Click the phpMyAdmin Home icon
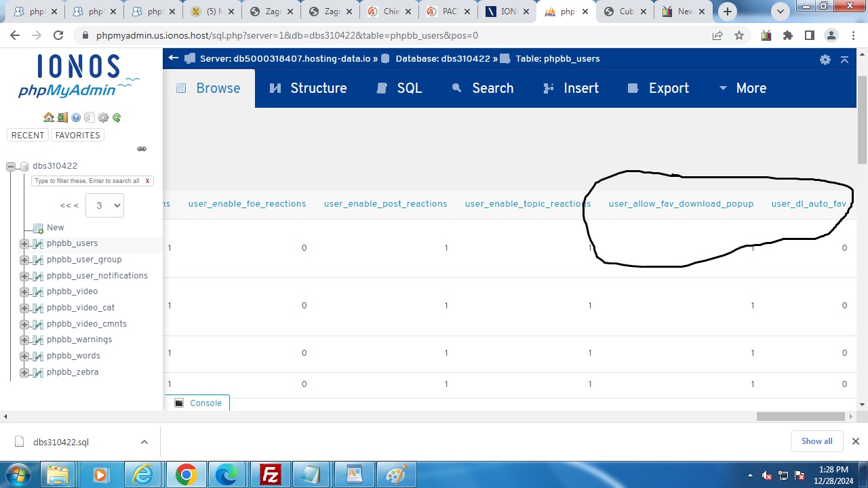Viewport: 868px width, 488px height. click(x=48, y=117)
